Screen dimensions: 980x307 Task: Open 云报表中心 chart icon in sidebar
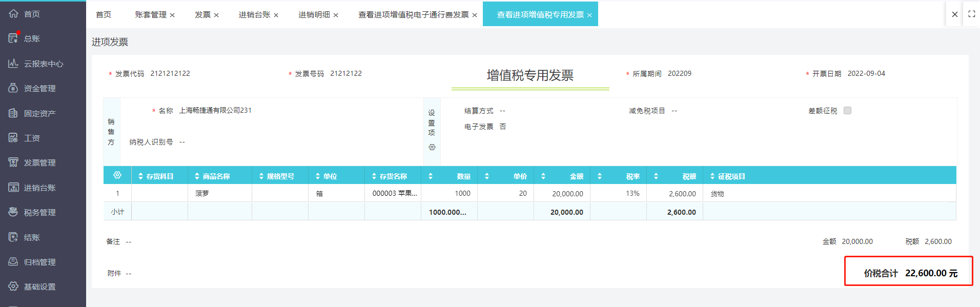(13, 63)
